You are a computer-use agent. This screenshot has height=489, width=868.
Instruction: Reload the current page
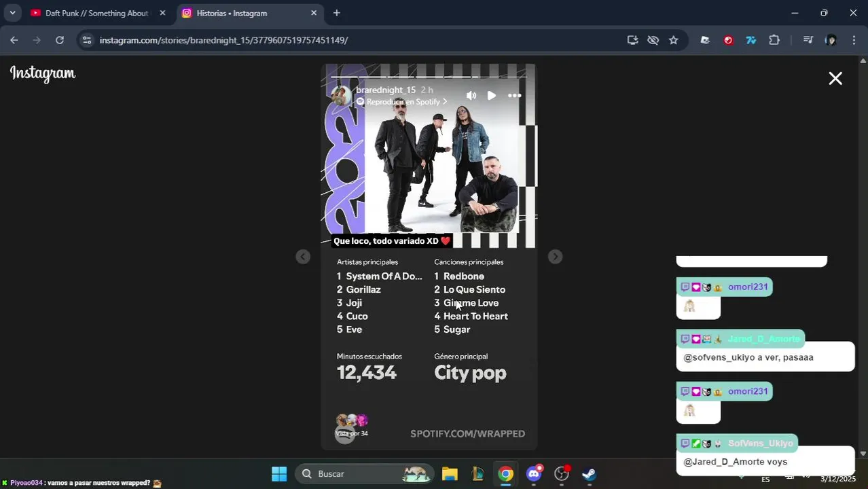[x=60, y=40]
